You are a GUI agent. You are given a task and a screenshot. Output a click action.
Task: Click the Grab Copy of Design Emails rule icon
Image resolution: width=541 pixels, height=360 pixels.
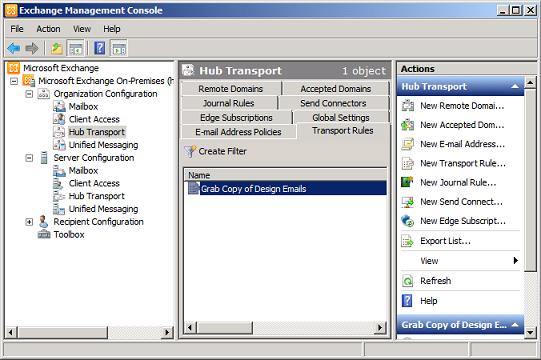click(194, 188)
